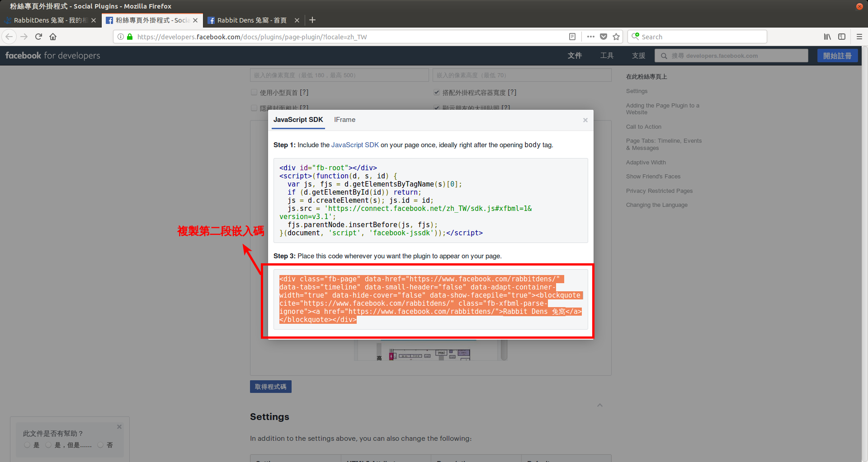Image resolution: width=868 pixels, height=462 pixels.
Task: Close the code dialog with X
Action: pos(585,120)
